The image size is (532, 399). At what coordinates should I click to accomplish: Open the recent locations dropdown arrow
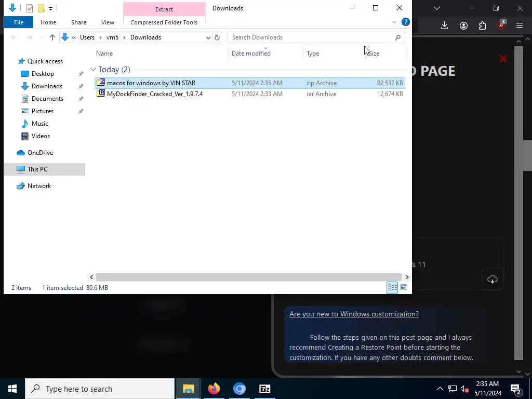(x=42, y=37)
